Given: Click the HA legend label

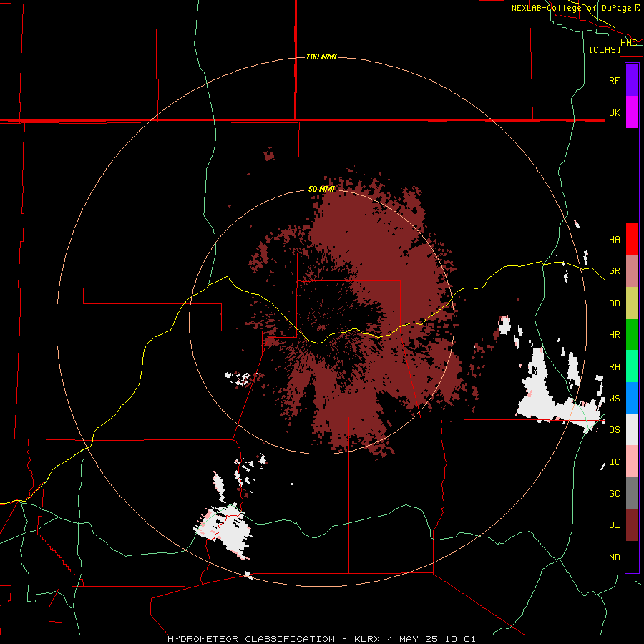Looking at the screenshot, I should tap(614, 240).
